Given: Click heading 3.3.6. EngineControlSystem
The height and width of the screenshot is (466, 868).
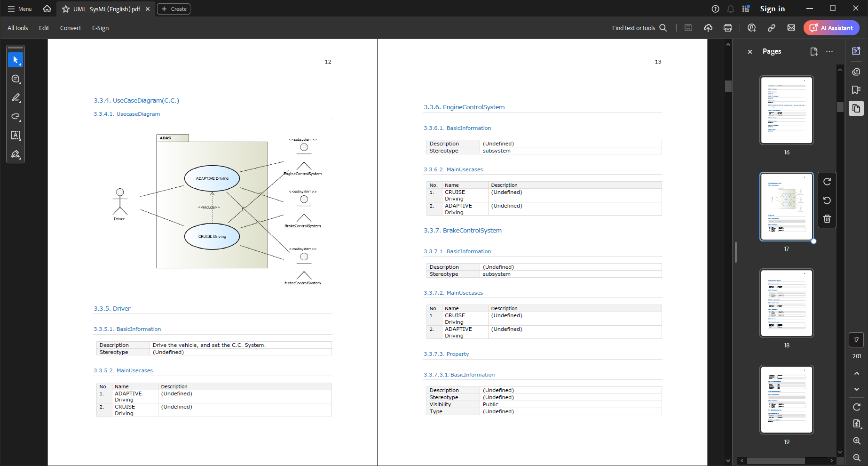Looking at the screenshot, I should pyautogui.click(x=464, y=107).
